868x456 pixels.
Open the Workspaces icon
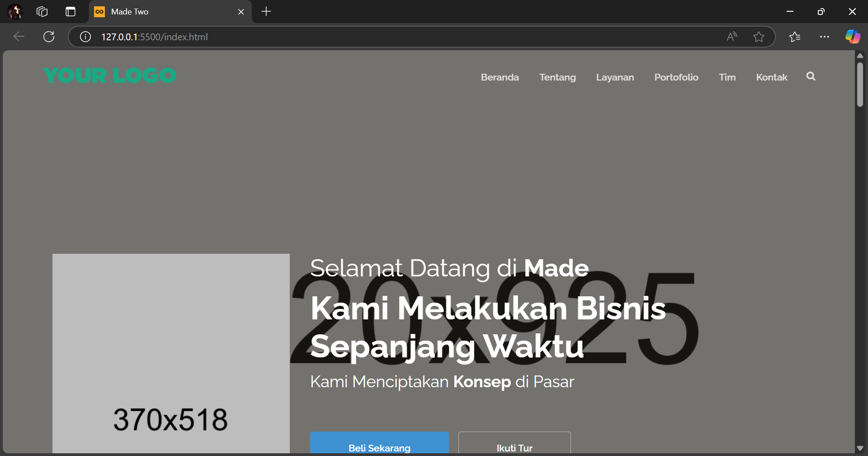[x=42, y=12]
